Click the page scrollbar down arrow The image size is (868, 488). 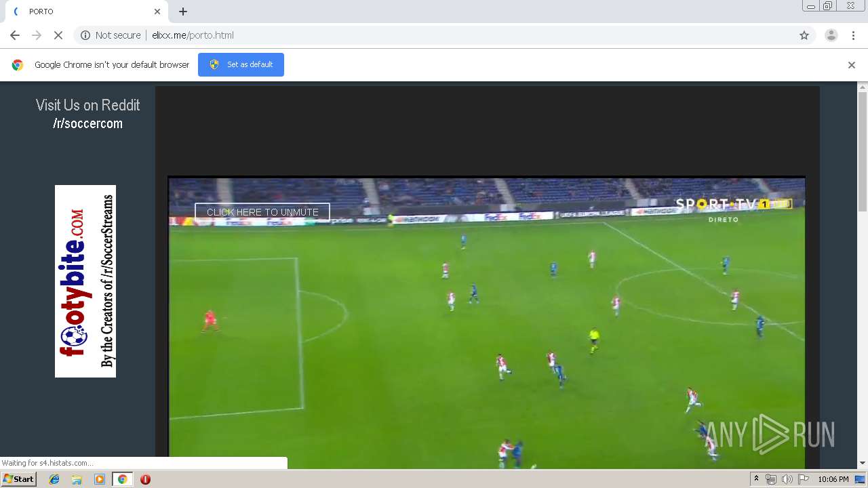(x=863, y=464)
